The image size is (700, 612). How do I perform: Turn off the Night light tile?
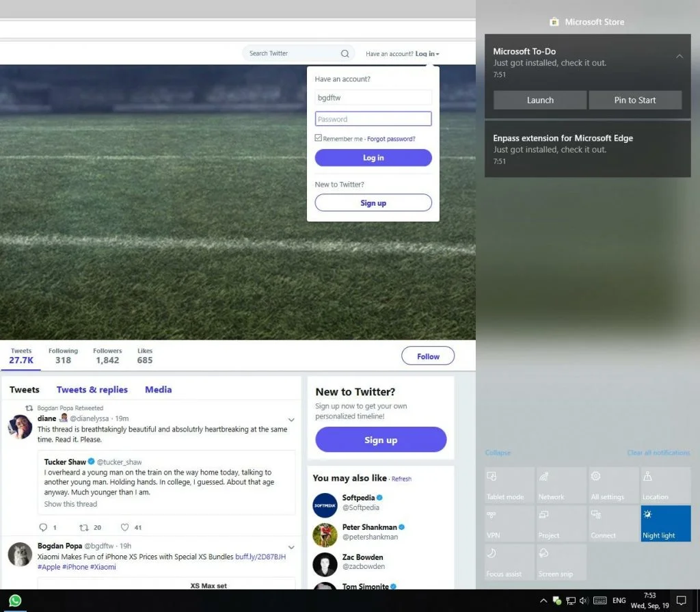pos(665,524)
